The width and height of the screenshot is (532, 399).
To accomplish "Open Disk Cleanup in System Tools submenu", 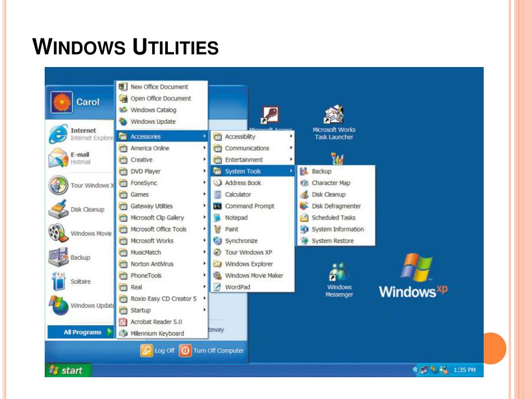I will tap(336, 194).
